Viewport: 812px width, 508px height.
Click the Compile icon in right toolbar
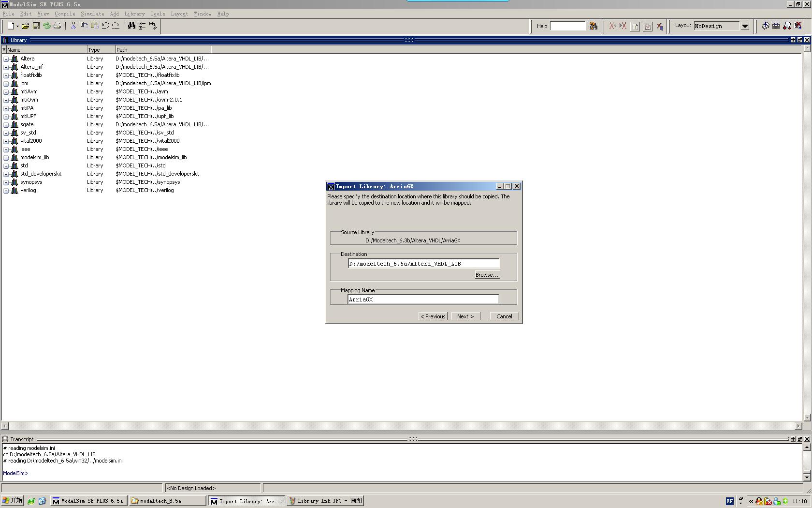point(766,26)
